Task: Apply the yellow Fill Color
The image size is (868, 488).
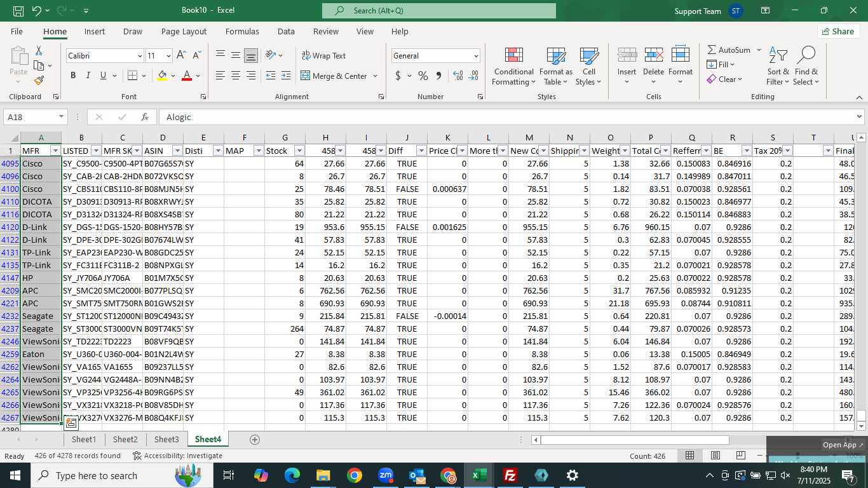Action: point(162,76)
